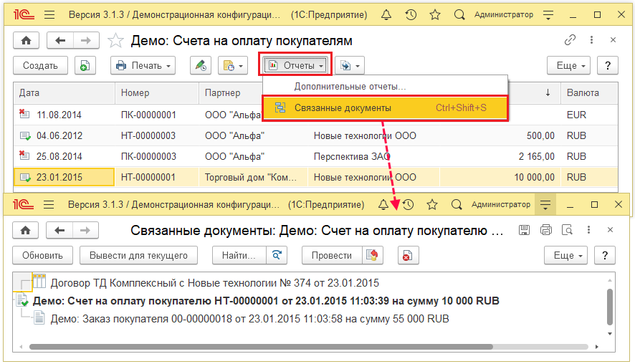
Task: Open main menu in lower window title bar
Action: (49, 205)
